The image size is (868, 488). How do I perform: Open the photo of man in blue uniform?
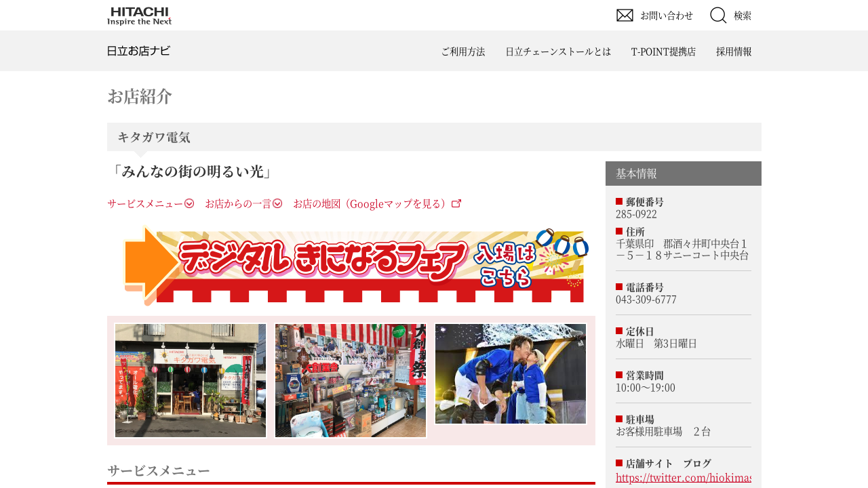coord(511,374)
